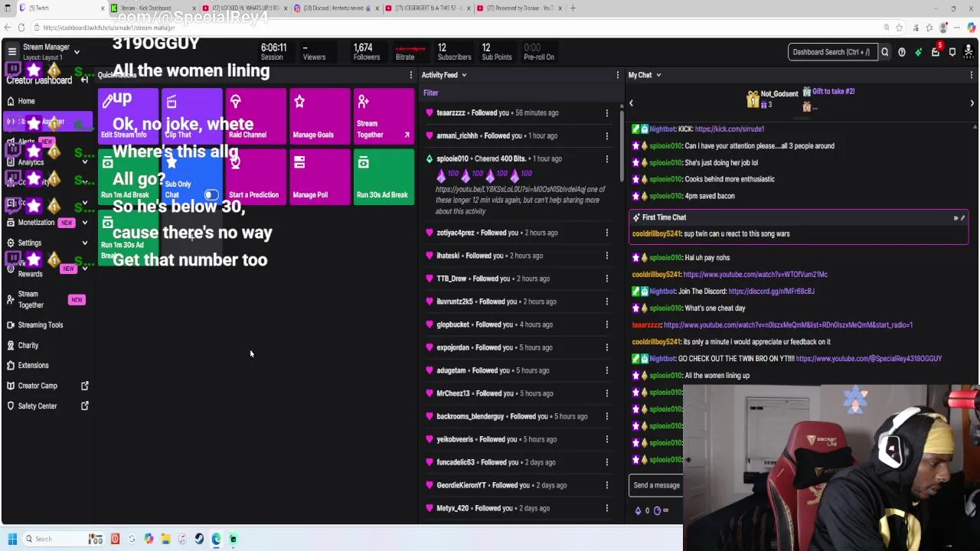This screenshot has width=980, height=551.
Task: Click Start a Prediction tile
Action: click(256, 177)
